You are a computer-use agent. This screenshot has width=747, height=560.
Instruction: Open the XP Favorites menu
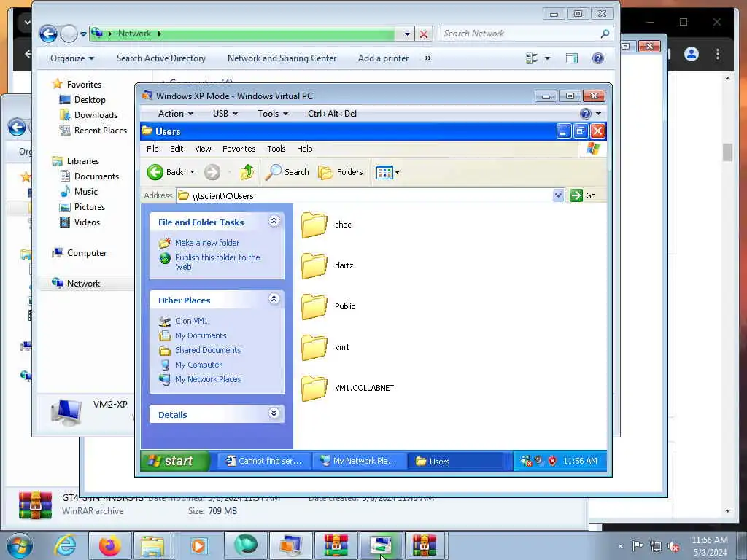tap(239, 149)
